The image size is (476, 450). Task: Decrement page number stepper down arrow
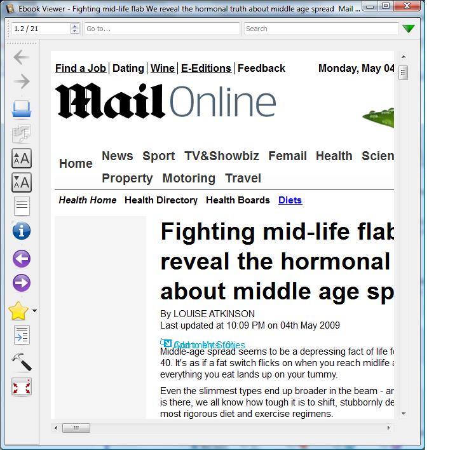[x=75, y=31]
